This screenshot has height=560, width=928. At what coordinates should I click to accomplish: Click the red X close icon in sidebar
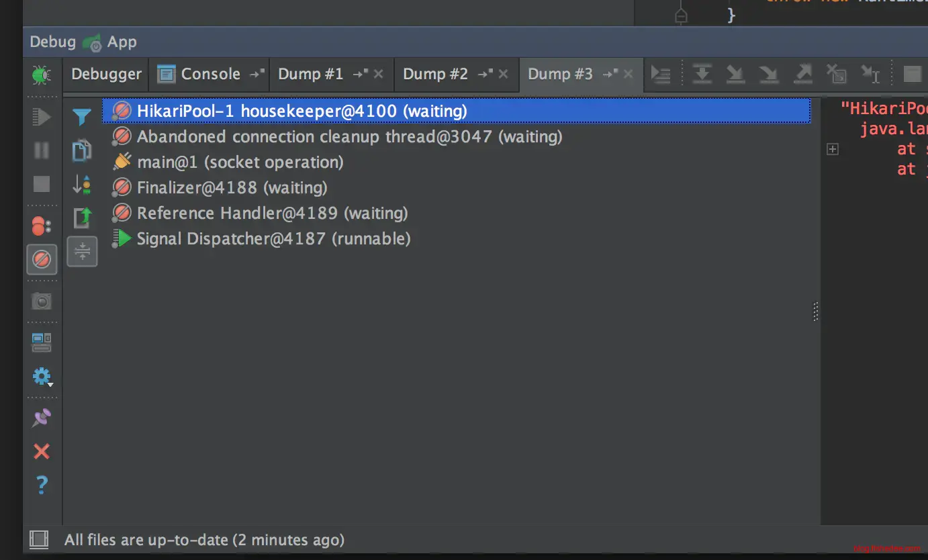point(42,451)
